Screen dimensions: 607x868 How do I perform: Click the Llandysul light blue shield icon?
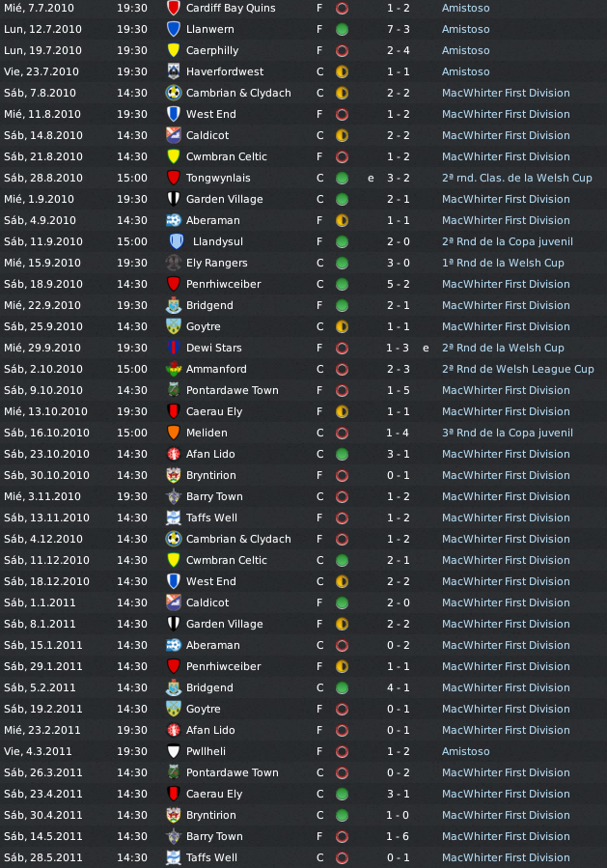(176, 241)
